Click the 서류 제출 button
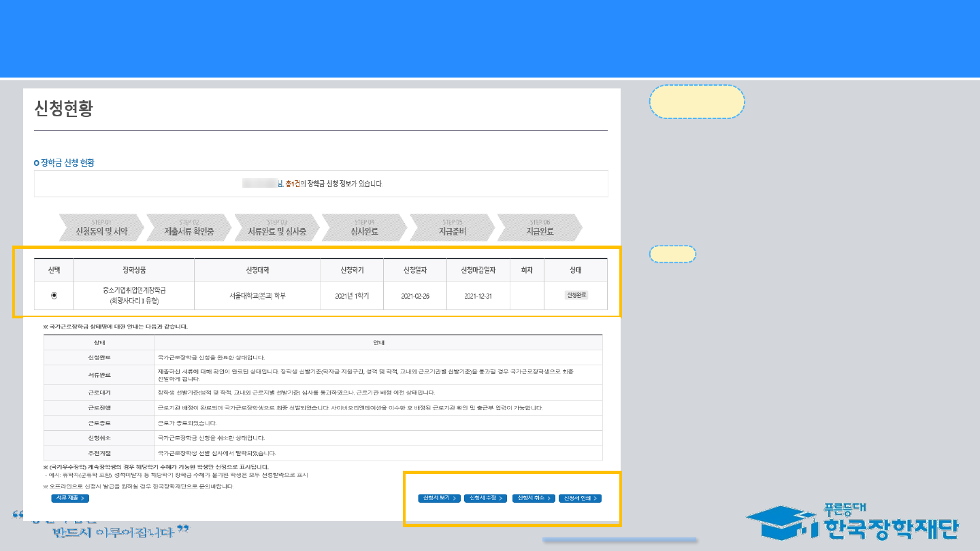 (x=70, y=498)
